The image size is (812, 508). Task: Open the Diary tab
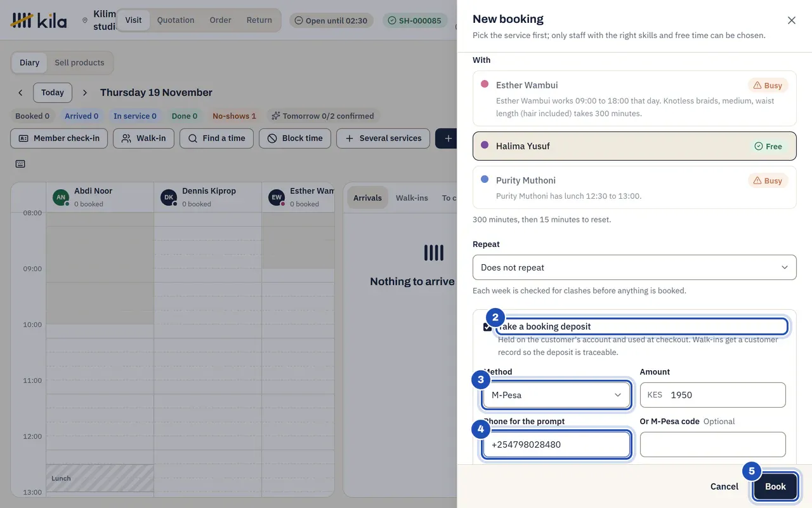(x=29, y=63)
